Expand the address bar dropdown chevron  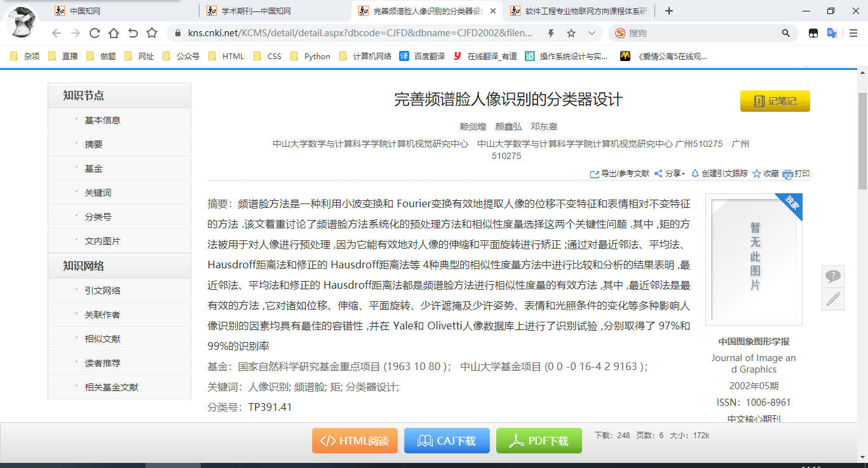592,33
